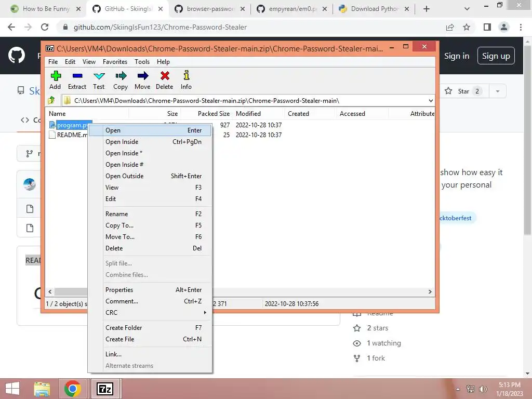Select Properties in context menu
Screen dimensions: 532x399
tap(150, 290)
